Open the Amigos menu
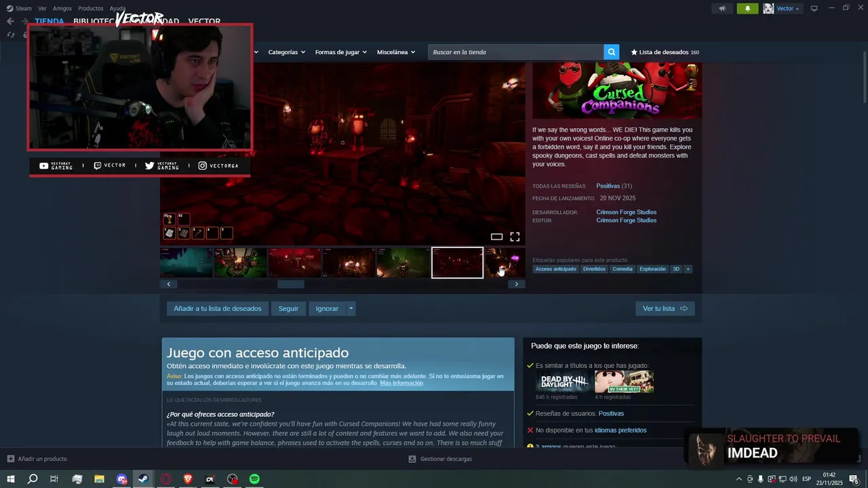868x488 pixels. tap(62, 9)
